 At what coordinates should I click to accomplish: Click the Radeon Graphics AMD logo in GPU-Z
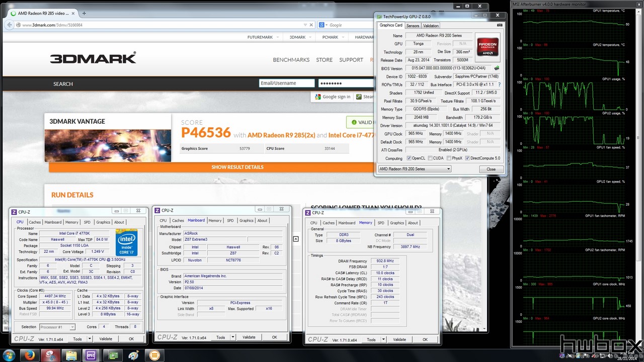(488, 47)
